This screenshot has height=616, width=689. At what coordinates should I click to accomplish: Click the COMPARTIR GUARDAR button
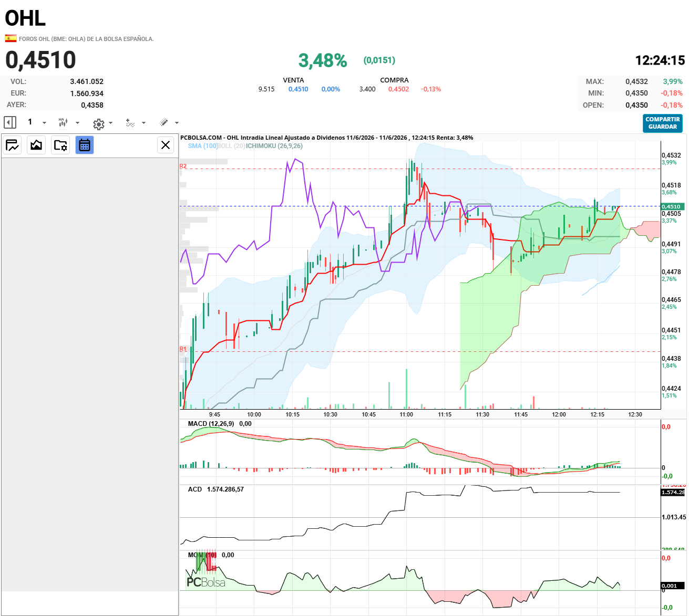click(663, 123)
